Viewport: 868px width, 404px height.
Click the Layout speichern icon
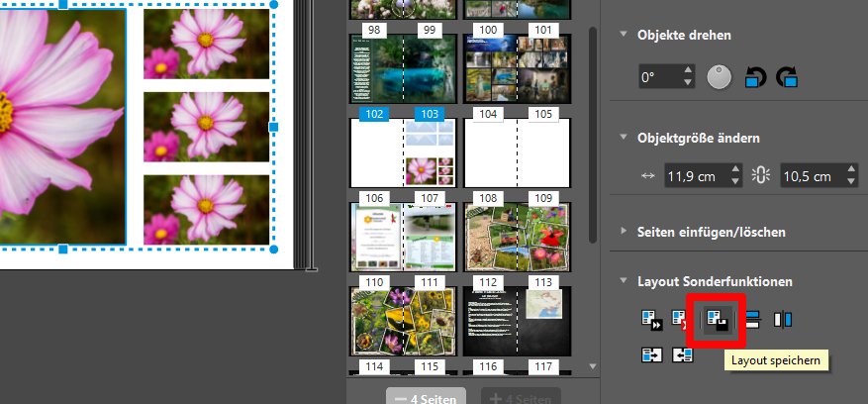click(x=716, y=320)
